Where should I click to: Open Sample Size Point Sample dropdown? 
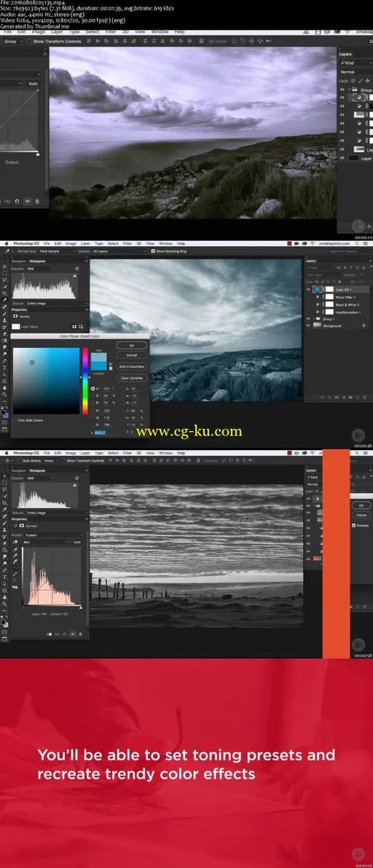pos(57,250)
